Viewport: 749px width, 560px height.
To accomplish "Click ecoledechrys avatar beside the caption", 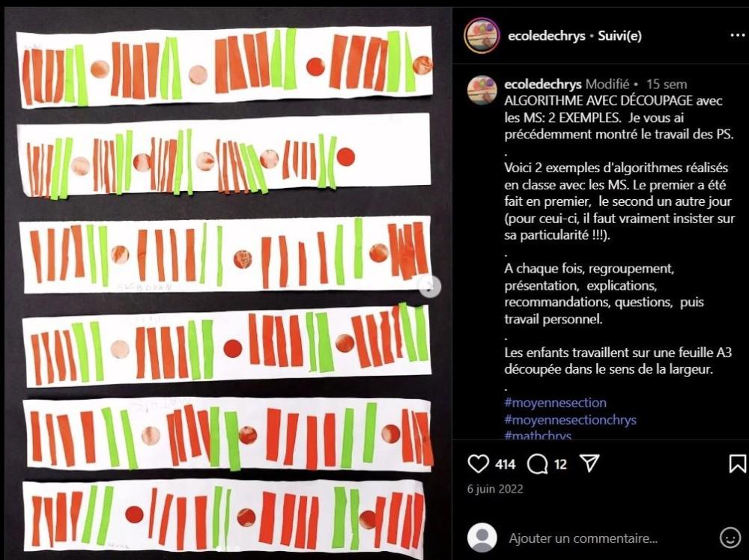I will pyautogui.click(x=482, y=90).
